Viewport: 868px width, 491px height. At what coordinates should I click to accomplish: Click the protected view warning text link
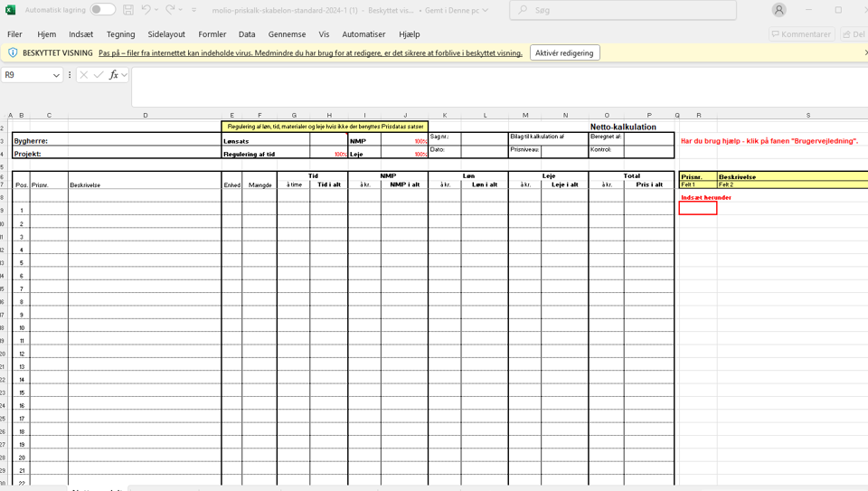(x=310, y=53)
